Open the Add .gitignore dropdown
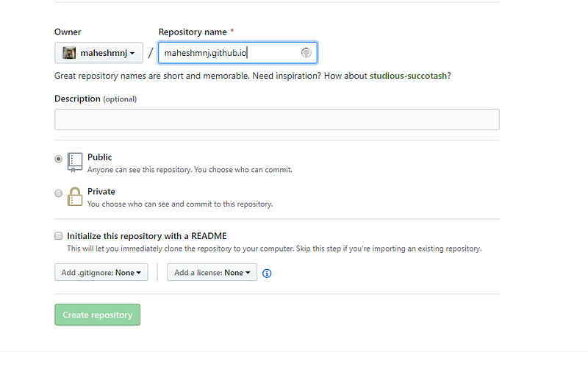 pyautogui.click(x=101, y=272)
